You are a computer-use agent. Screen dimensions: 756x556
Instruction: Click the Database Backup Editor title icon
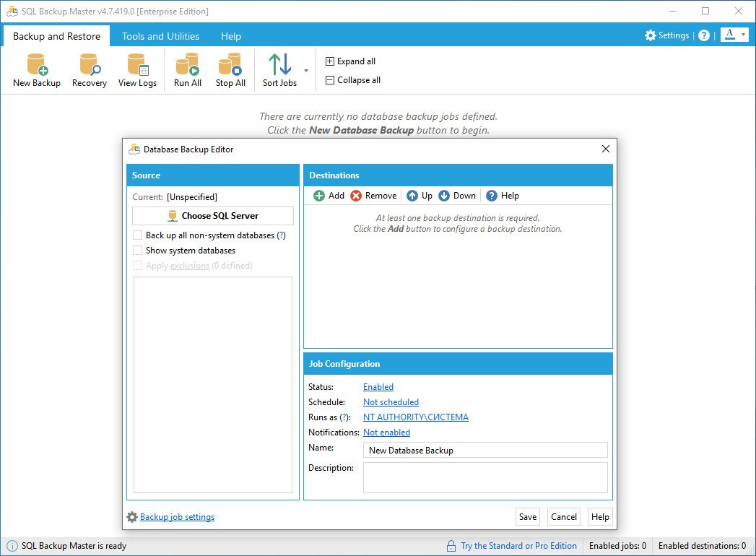click(x=134, y=149)
